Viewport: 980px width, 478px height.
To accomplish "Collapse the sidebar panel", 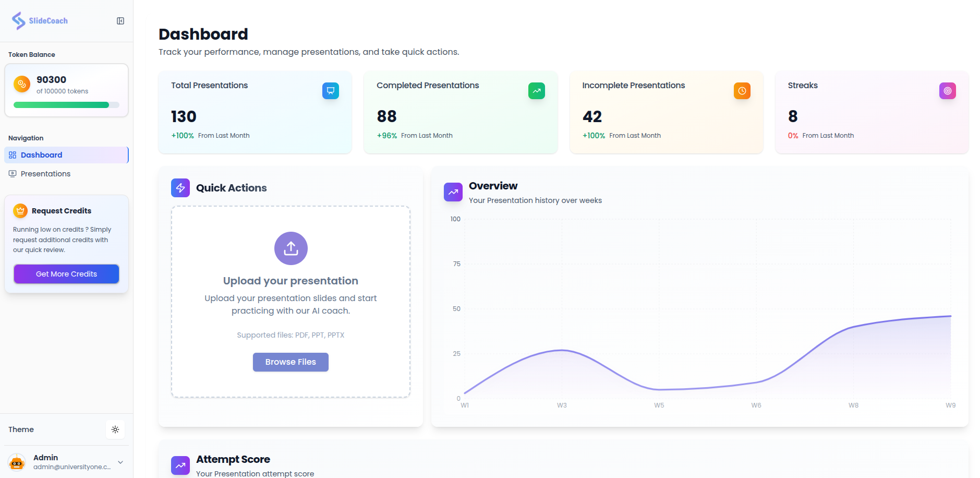I will click(120, 21).
